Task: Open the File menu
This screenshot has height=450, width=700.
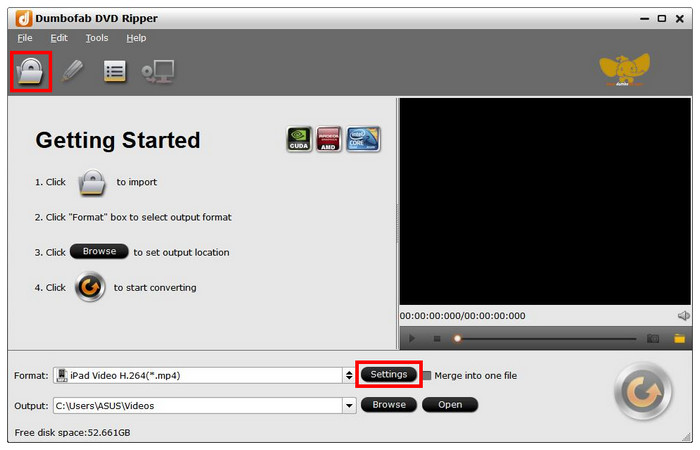Action: pos(25,38)
